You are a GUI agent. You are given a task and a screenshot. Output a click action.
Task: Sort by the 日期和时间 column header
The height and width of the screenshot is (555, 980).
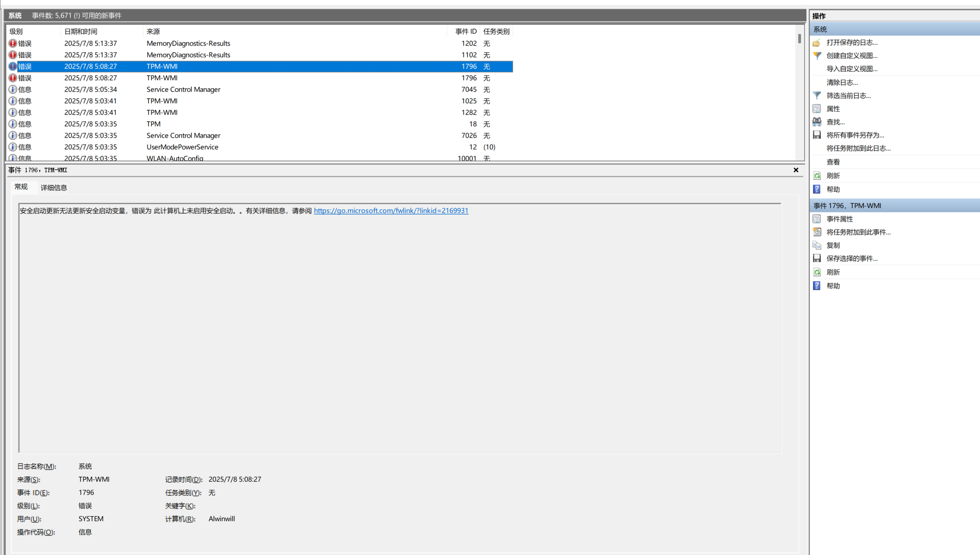(102, 32)
